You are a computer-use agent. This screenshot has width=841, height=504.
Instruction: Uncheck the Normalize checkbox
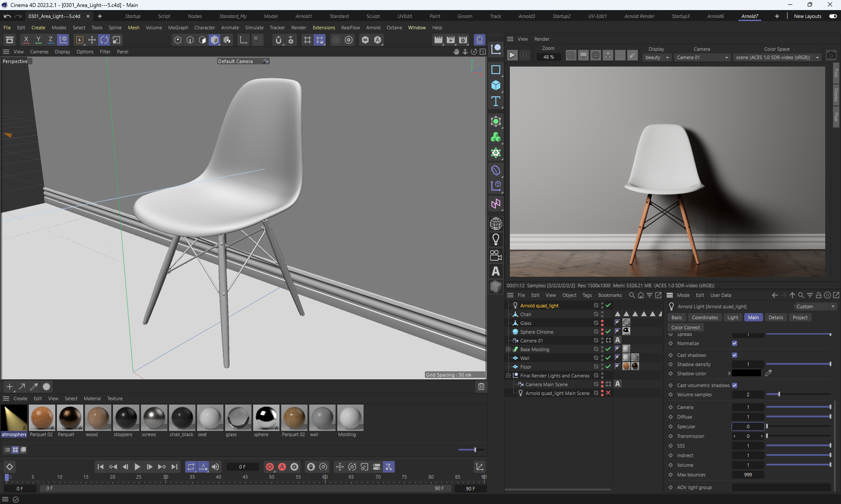pos(735,343)
